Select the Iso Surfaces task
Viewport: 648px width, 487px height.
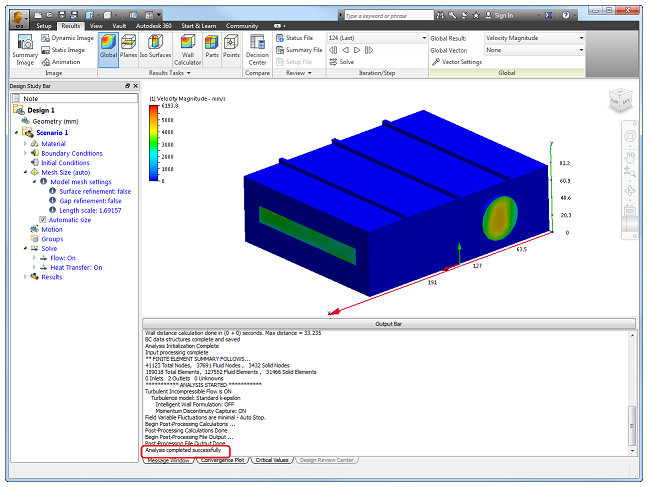[x=155, y=50]
